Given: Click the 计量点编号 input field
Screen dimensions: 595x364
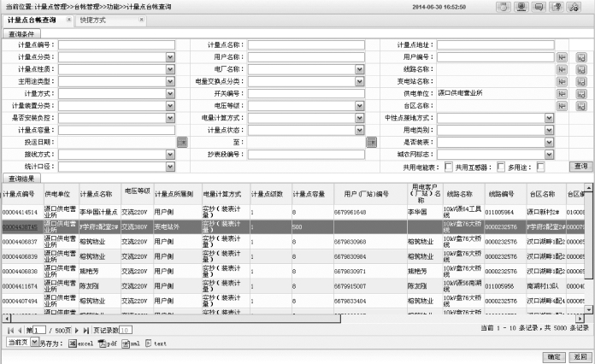Looking at the screenshot, I should pyautogui.click(x=116, y=44).
